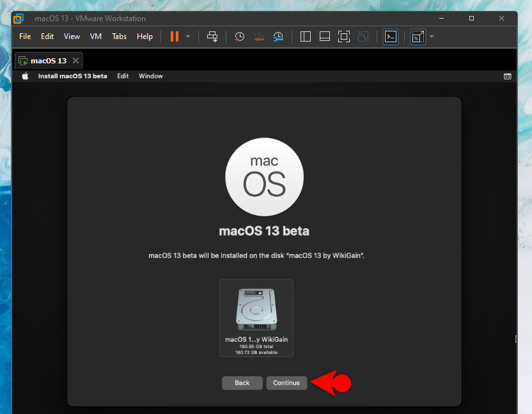The width and height of the screenshot is (532, 414).
Task: Send Ctrl+Alt+Del to the VM
Action: (x=212, y=36)
